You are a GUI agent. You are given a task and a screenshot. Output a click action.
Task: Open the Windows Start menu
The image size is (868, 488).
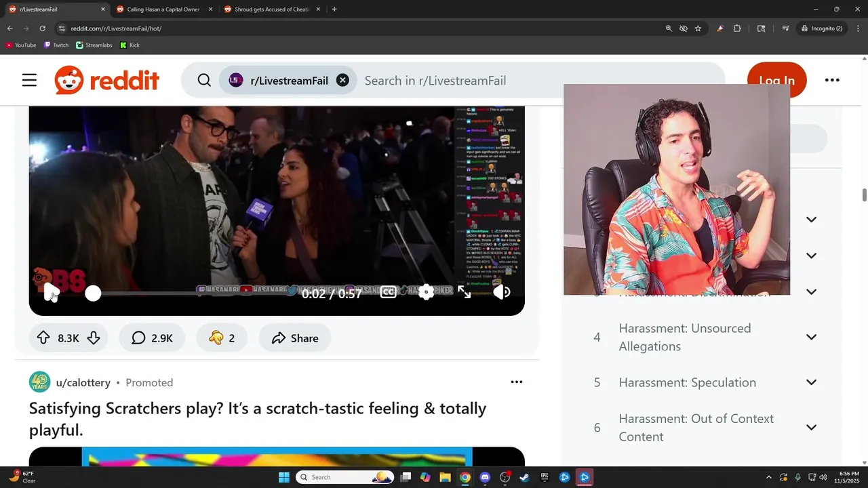[x=283, y=477]
